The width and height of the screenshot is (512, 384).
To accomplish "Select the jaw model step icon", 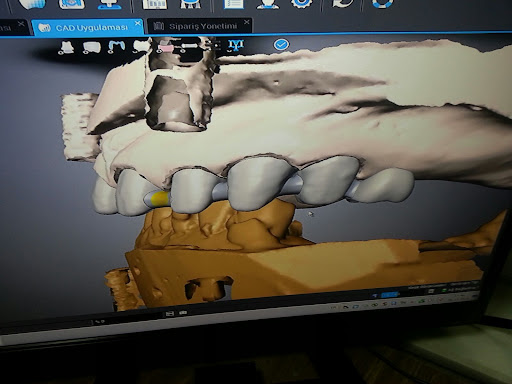I will [91, 47].
